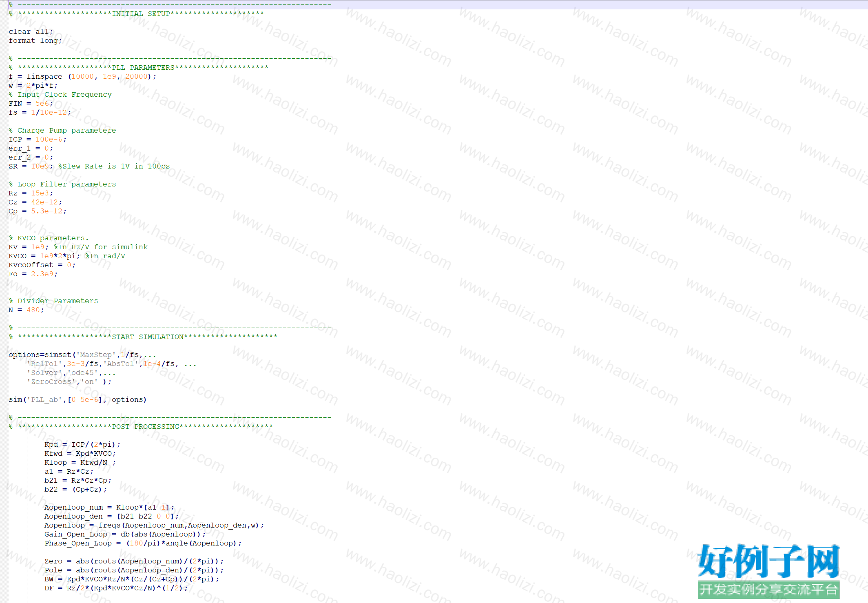868x603 pixels.
Task: Click the 'a1 = Rz*Cz;' line
Action: [x=69, y=471]
